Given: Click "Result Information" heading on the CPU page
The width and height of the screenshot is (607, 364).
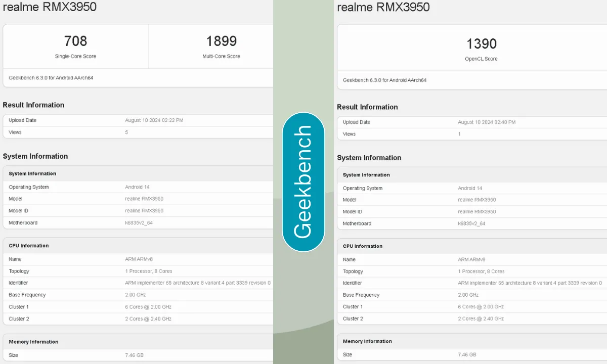Looking at the screenshot, I should tap(33, 105).
